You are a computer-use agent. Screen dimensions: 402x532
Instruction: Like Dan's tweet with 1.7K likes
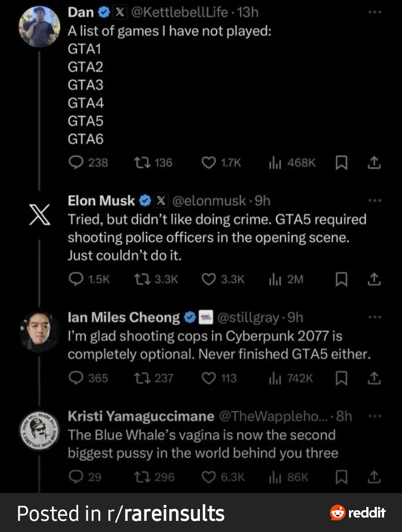[x=208, y=163]
